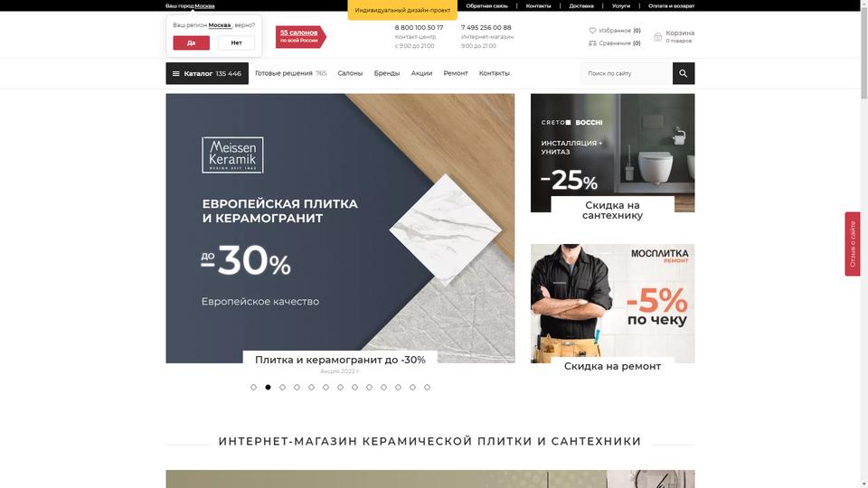Expand the Ваш город Москва selector
868x488 pixels.
pos(190,6)
